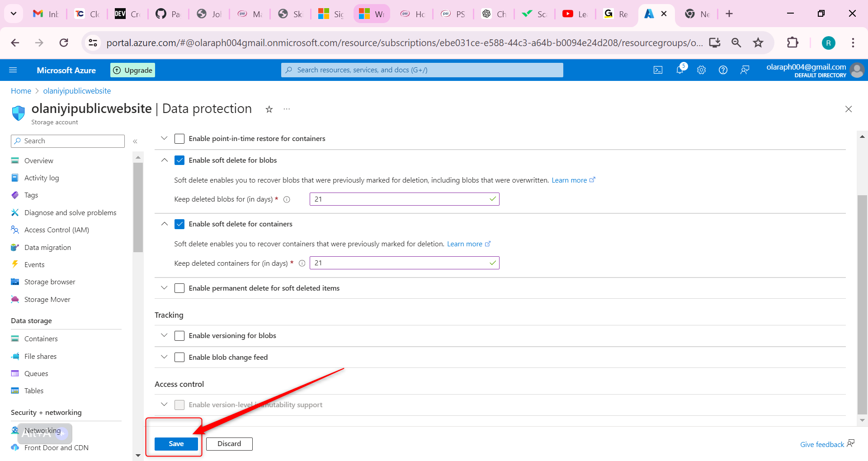Open the account avatar menu
Image resolution: width=868 pixels, height=461 pixels.
tap(857, 70)
